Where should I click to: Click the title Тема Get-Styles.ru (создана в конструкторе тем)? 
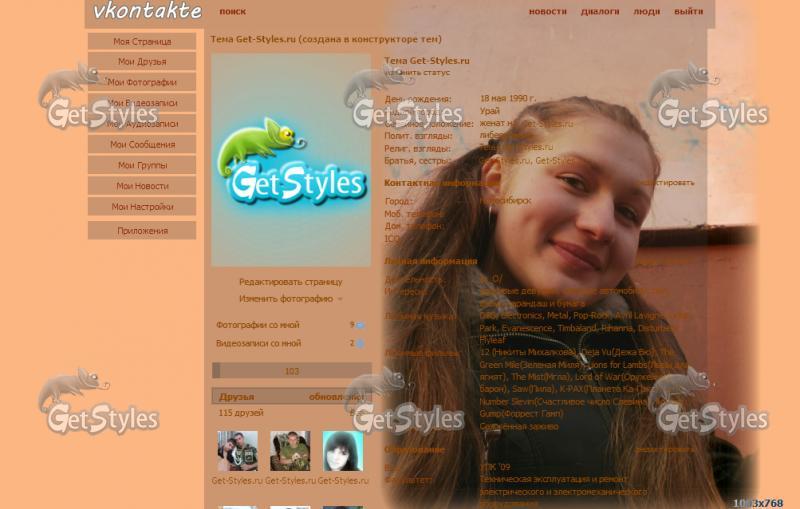point(326,39)
